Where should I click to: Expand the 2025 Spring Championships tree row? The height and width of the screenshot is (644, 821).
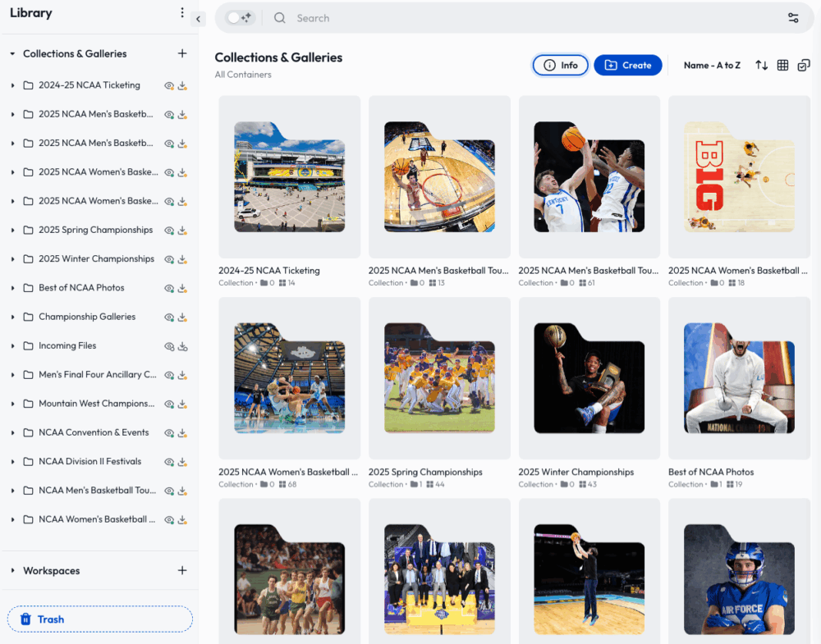pyautogui.click(x=12, y=231)
